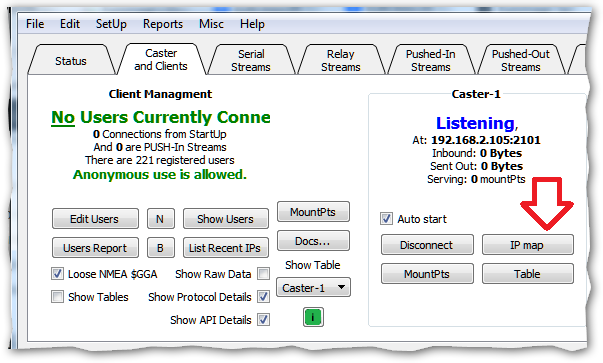Click the 'Serving: 0 mountPts' line
Screen dimensions: 603x363
tap(476, 179)
